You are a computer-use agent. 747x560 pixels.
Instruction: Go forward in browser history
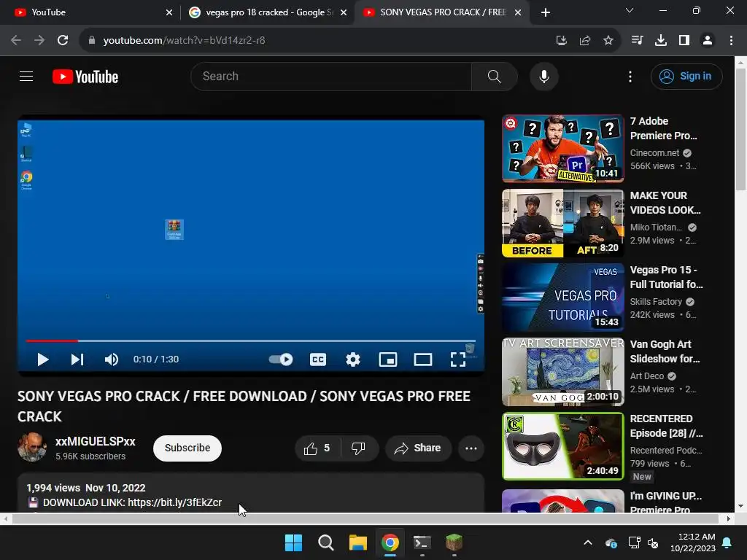[39, 41]
